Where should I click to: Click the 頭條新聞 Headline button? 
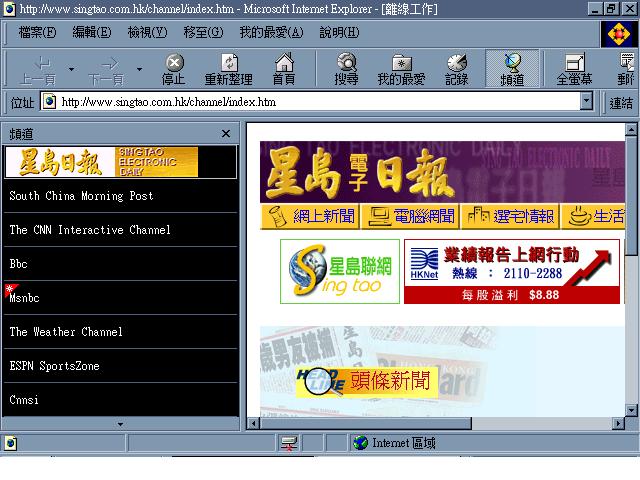coord(367,382)
